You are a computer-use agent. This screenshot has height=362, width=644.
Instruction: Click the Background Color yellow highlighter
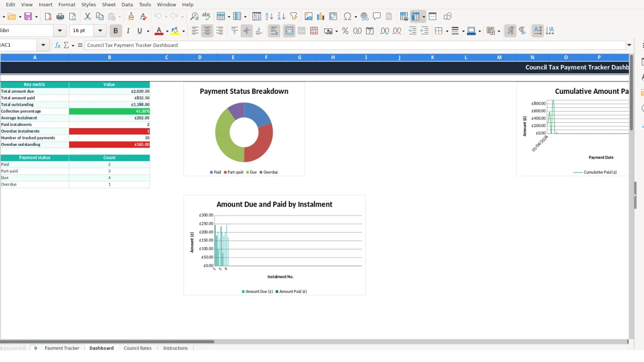[175, 31]
